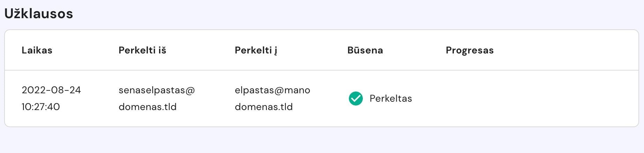Click blank header area right of Progresas

tap(565, 50)
